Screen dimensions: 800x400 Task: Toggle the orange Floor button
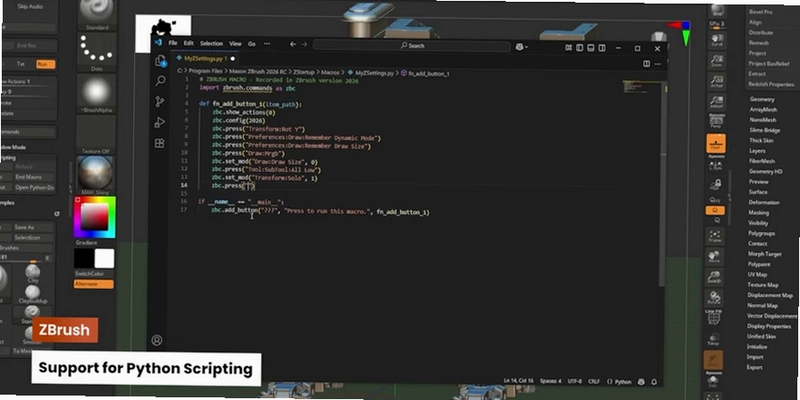click(716, 143)
